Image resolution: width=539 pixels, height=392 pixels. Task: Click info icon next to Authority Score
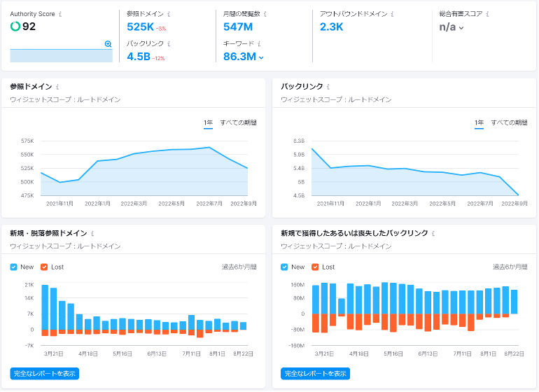click(60, 14)
